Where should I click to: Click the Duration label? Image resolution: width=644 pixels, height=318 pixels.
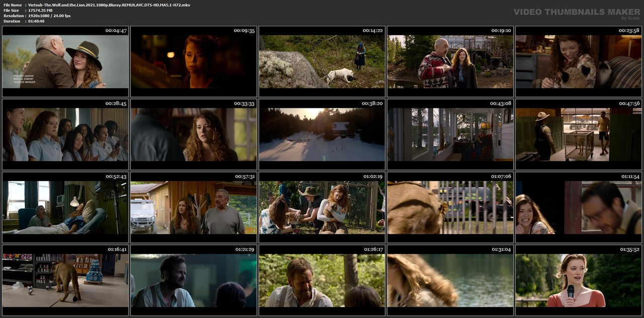click(x=12, y=21)
